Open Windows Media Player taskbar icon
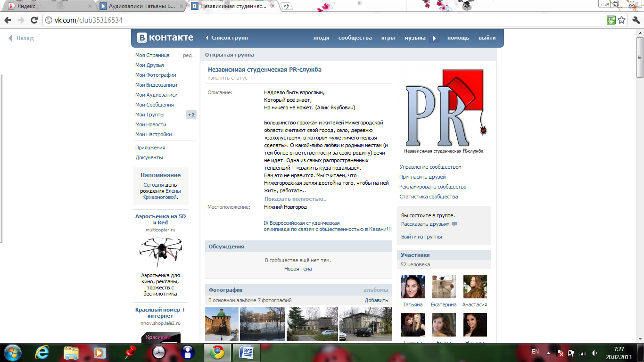 [x=99, y=353]
